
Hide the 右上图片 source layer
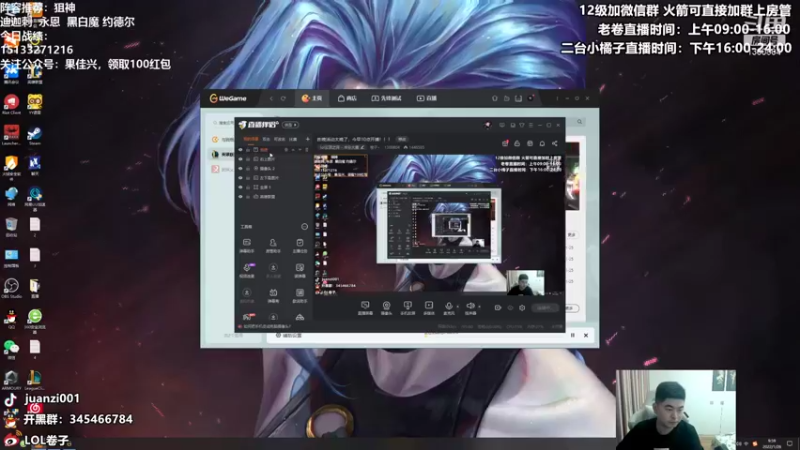240,159
